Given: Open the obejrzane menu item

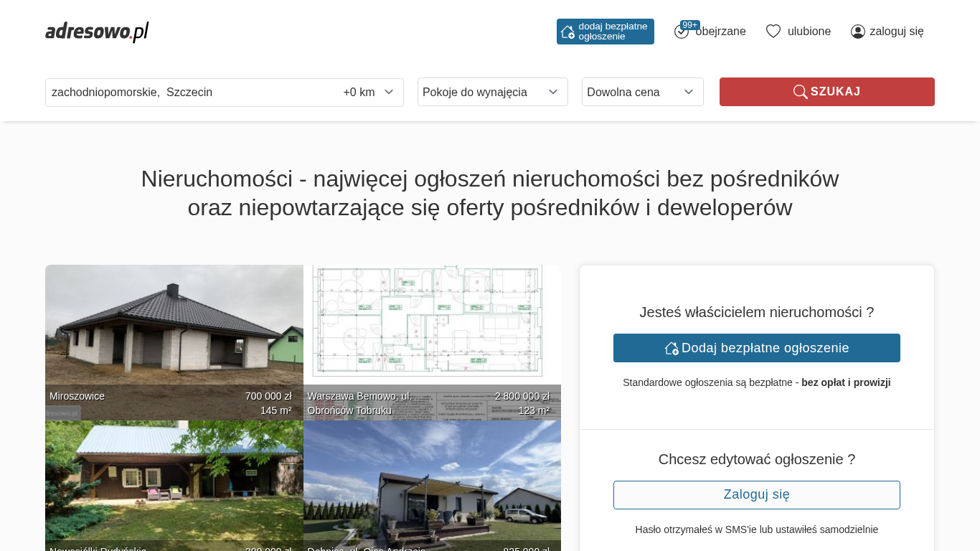Looking at the screenshot, I should coord(720,32).
